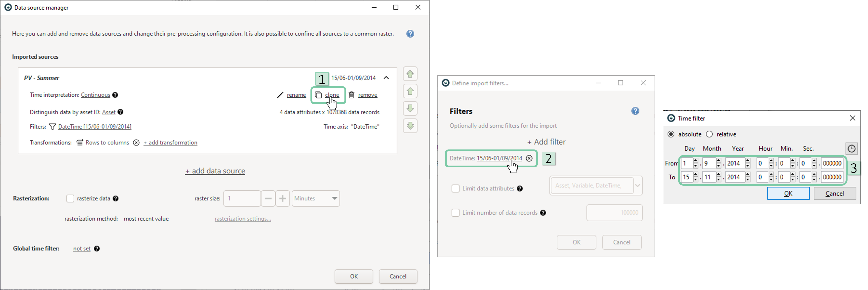Move PV - Summer source up one
This screenshot has height=290, width=868.
410,91
